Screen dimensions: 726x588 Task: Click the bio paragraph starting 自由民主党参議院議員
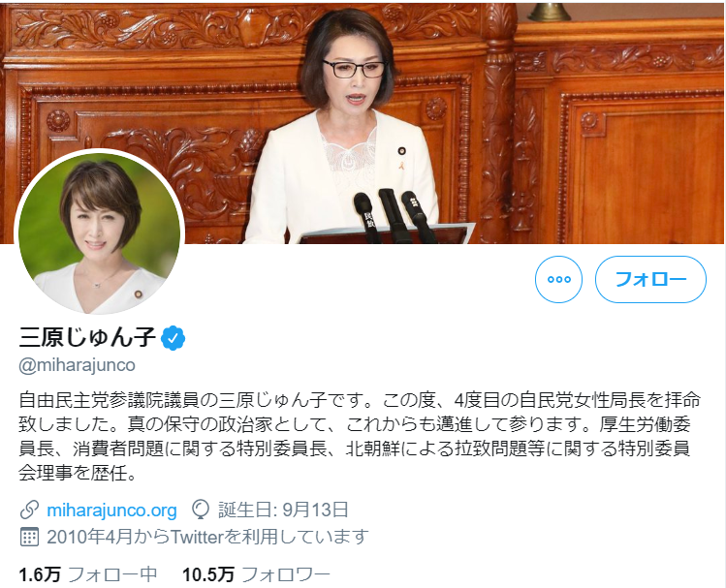pyautogui.click(x=360, y=436)
